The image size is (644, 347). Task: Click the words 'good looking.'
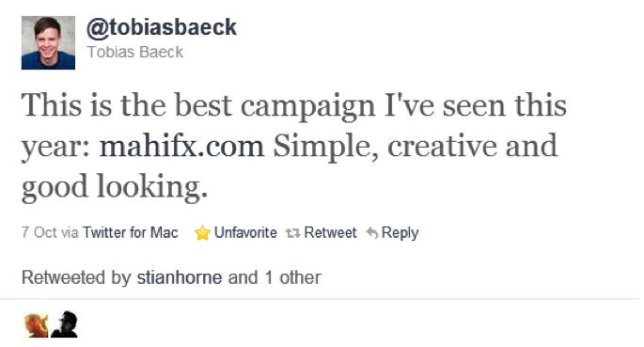coord(115,187)
